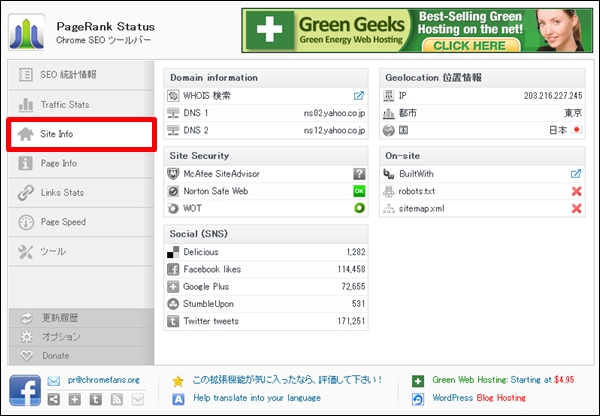Open WHOIS 検索 external link icon

(x=359, y=96)
